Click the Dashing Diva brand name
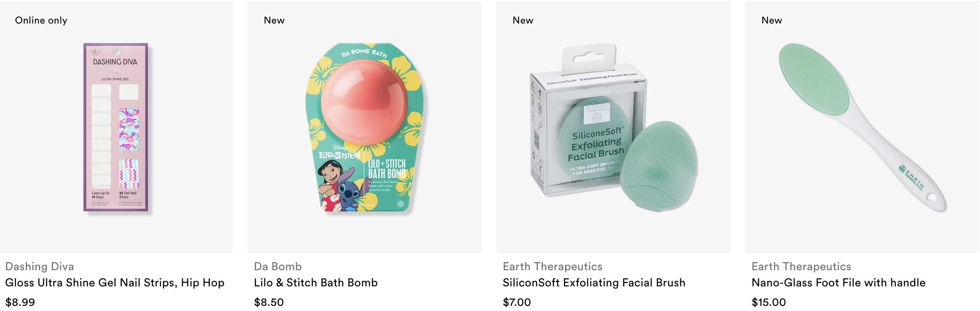This screenshot has height=311, width=980. point(40,266)
